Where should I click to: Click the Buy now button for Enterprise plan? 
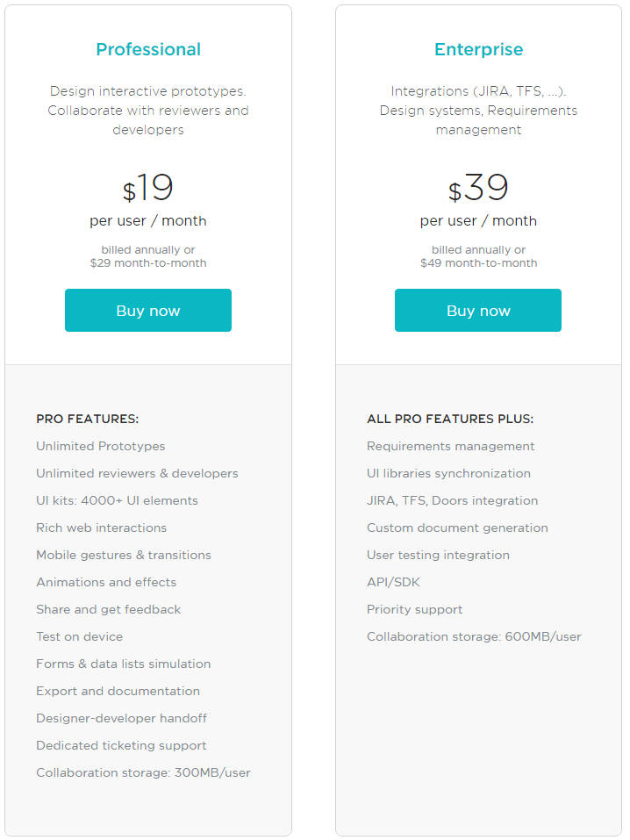tap(477, 310)
